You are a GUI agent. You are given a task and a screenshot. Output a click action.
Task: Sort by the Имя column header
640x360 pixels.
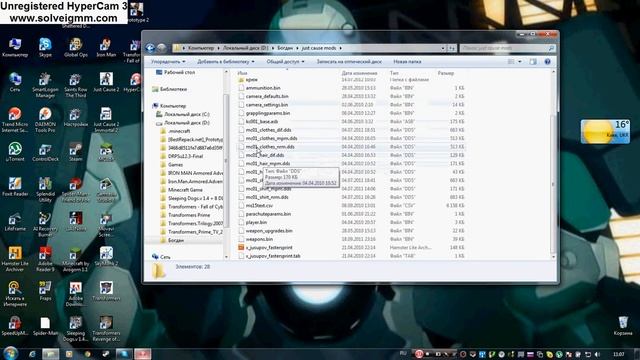click(242, 73)
